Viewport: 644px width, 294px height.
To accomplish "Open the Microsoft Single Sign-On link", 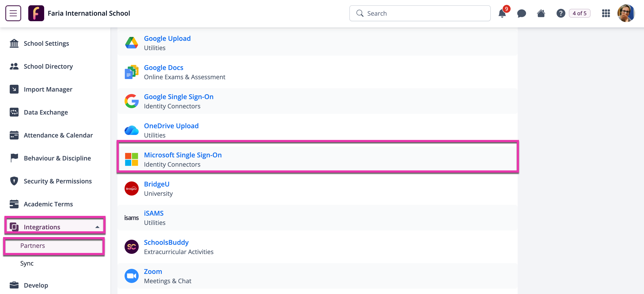I will pyautogui.click(x=183, y=155).
